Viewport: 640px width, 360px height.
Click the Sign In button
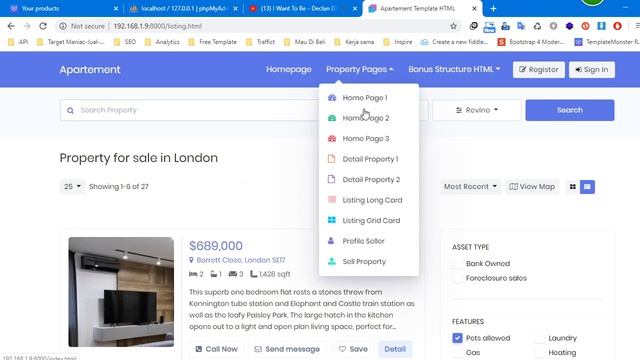pos(592,70)
